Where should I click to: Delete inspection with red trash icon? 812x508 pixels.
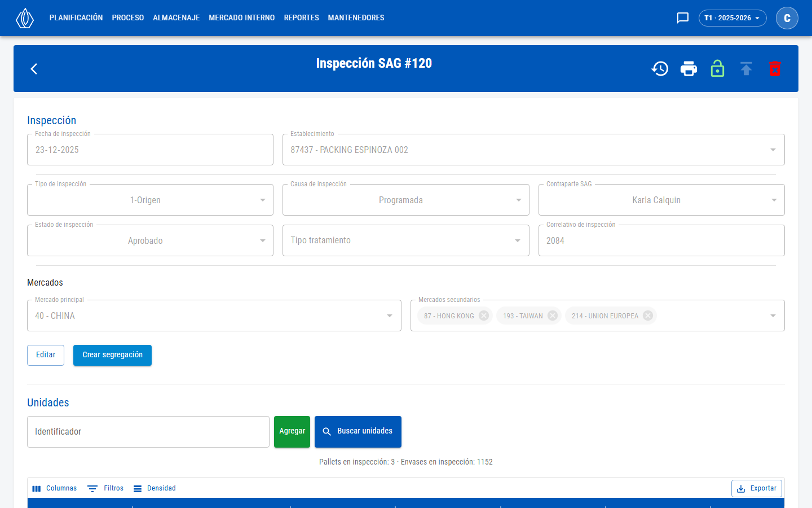click(x=775, y=69)
